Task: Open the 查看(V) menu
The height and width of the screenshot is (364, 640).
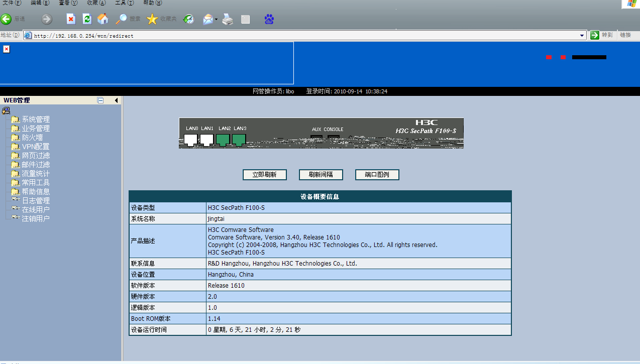Action: 68,3
